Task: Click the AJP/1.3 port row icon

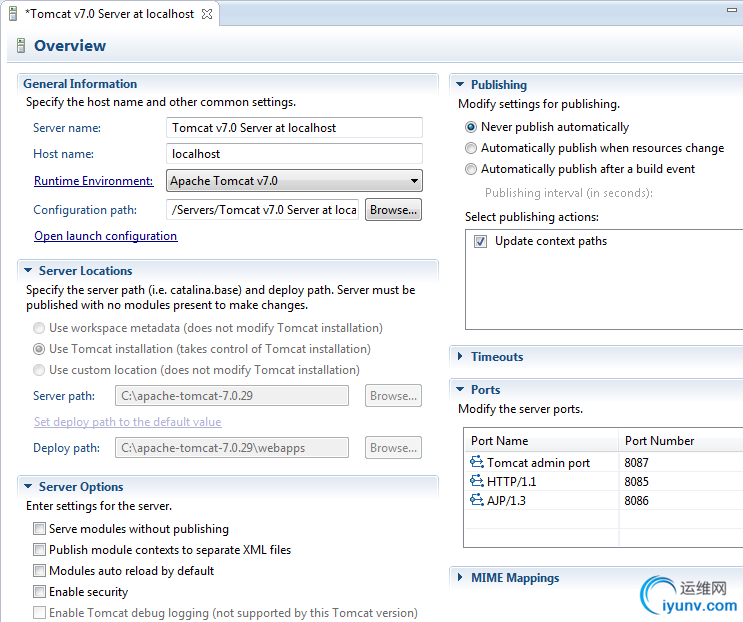Action: (x=477, y=500)
